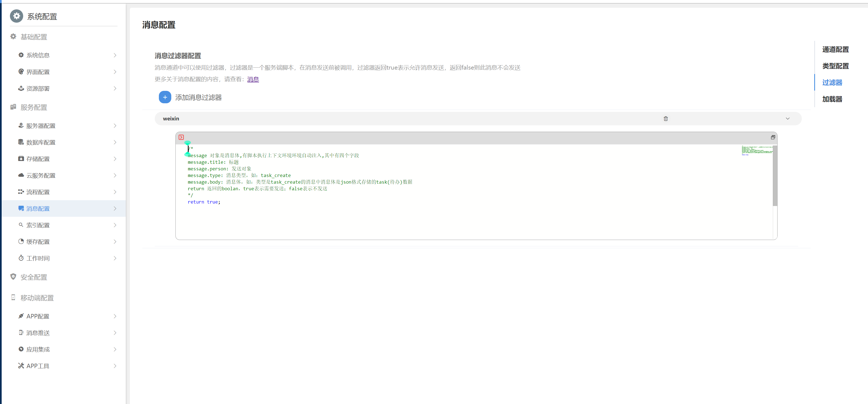Open the 消息 documentation link
Viewport: 868px width, 404px height.
click(x=253, y=79)
